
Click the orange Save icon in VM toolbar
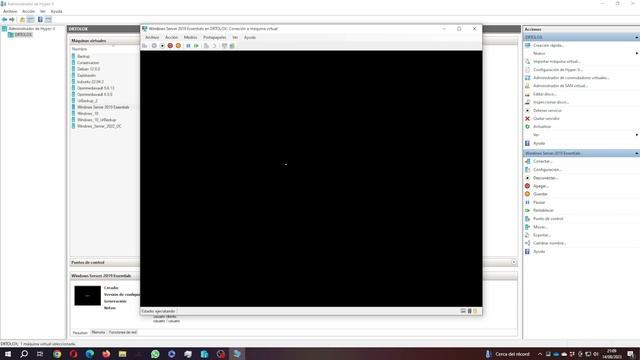[x=178, y=46]
